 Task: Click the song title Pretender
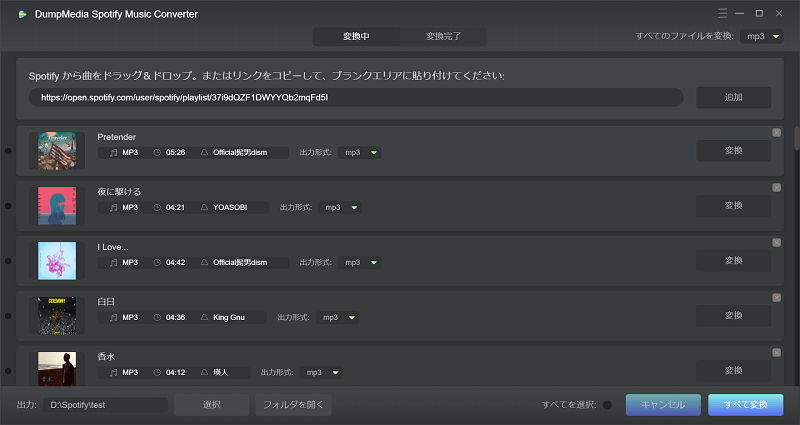pos(116,137)
